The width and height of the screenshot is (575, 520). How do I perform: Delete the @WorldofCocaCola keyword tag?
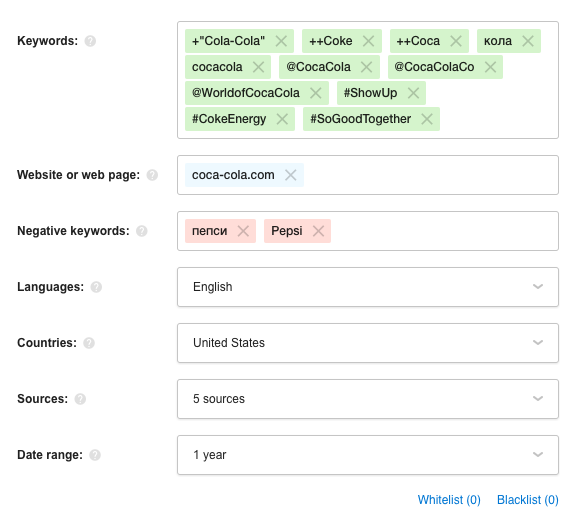point(316,93)
